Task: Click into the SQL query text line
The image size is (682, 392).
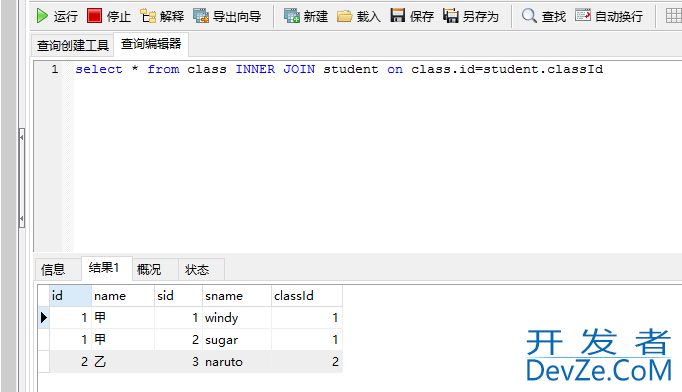Action: tap(339, 69)
